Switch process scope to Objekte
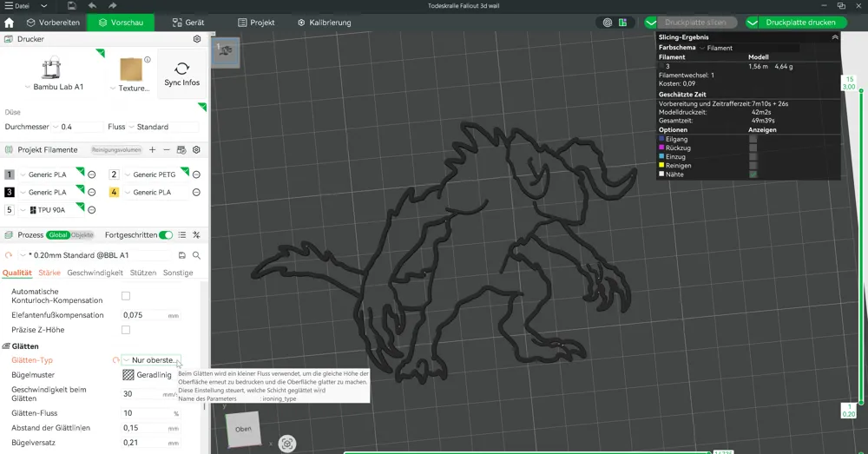This screenshot has height=454, width=868. coord(82,234)
